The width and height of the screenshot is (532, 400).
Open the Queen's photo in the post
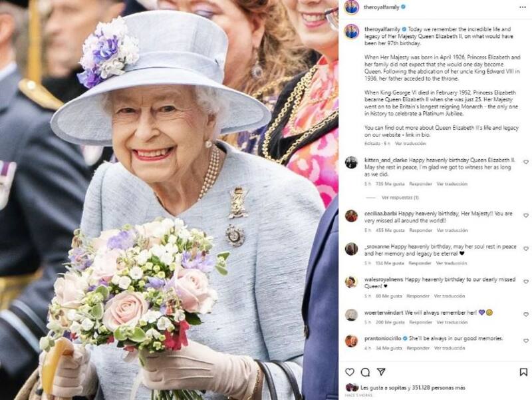point(169,200)
